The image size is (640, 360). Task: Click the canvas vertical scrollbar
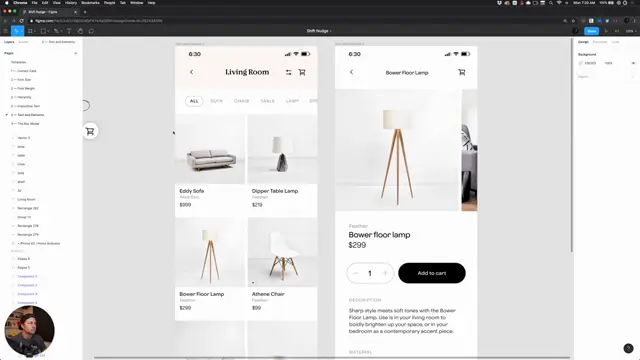[x=572, y=145]
